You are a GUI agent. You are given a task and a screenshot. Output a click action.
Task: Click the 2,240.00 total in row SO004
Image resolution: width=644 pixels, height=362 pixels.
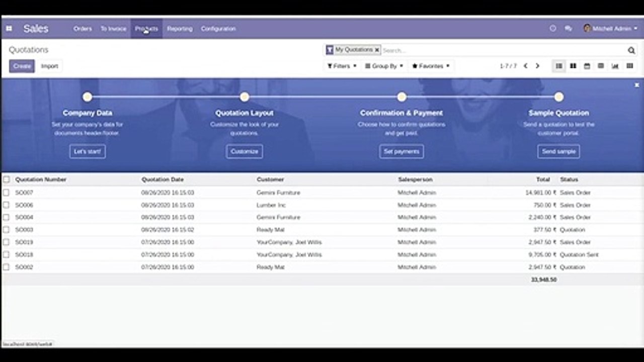tap(542, 217)
